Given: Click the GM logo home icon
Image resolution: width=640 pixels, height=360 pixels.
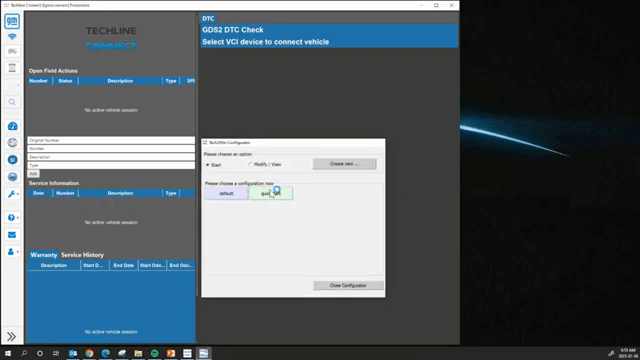Looking at the screenshot, I should [12, 21].
